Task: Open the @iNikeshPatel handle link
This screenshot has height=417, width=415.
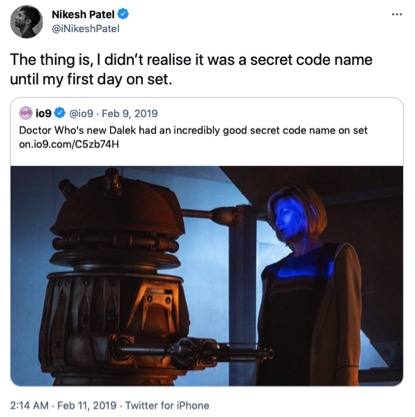Action: pyautogui.click(x=85, y=29)
